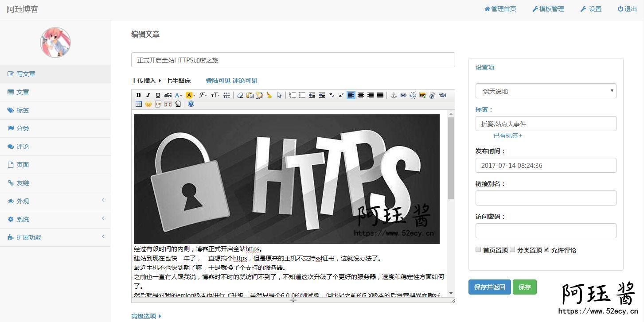Expand 高级选项 section
The image size is (644, 322).
pyautogui.click(x=146, y=316)
